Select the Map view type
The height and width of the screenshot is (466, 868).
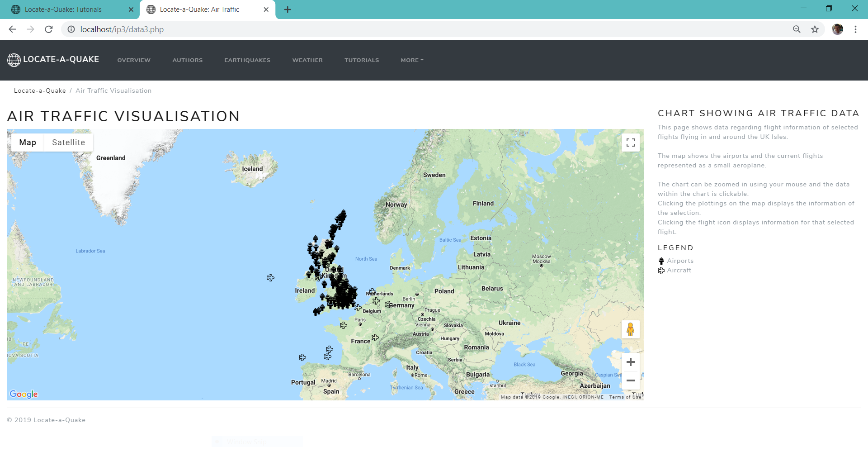coord(28,143)
